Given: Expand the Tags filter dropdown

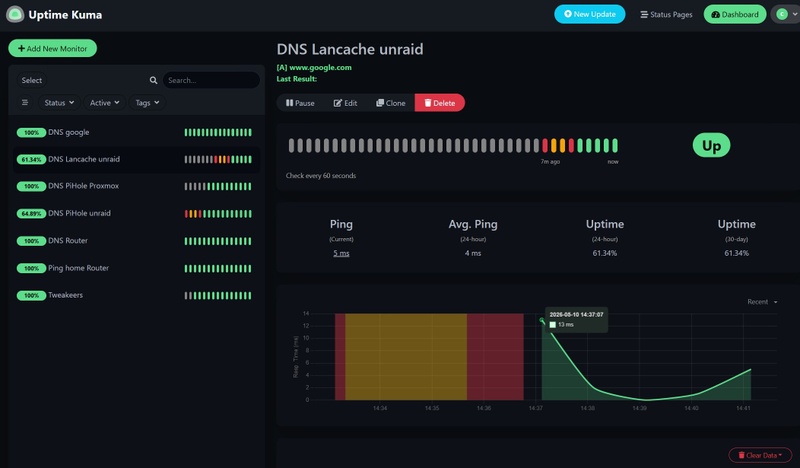Looking at the screenshot, I should [147, 103].
